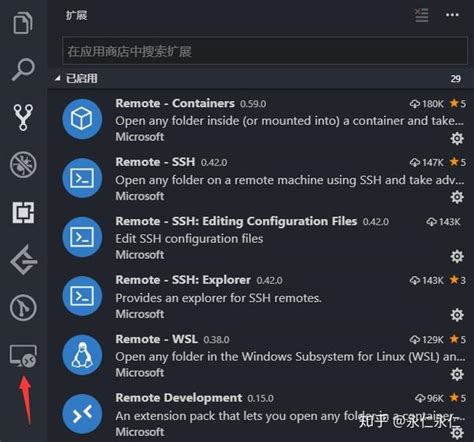Image resolution: width=474 pixels, height=442 pixels.
Task: Click the Remote - SSH: Explorer 3-star rating
Action: [x=458, y=280]
